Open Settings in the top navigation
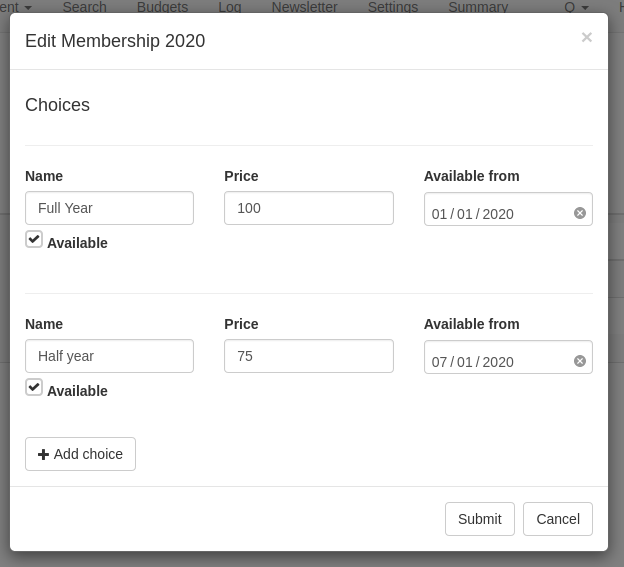Image resolution: width=624 pixels, height=567 pixels. tap(392, 7)
